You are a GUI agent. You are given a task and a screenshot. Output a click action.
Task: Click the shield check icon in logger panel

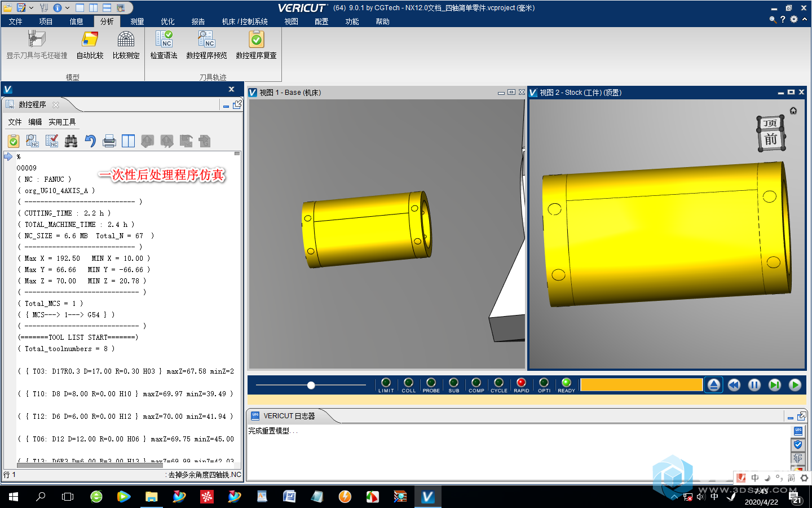tap(798, 445)
